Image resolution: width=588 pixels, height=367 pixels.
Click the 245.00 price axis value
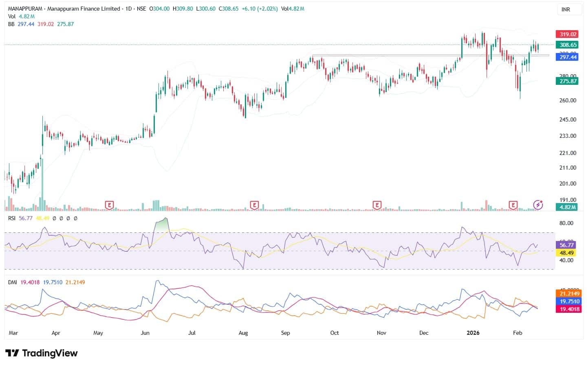[x=568, y=119]
